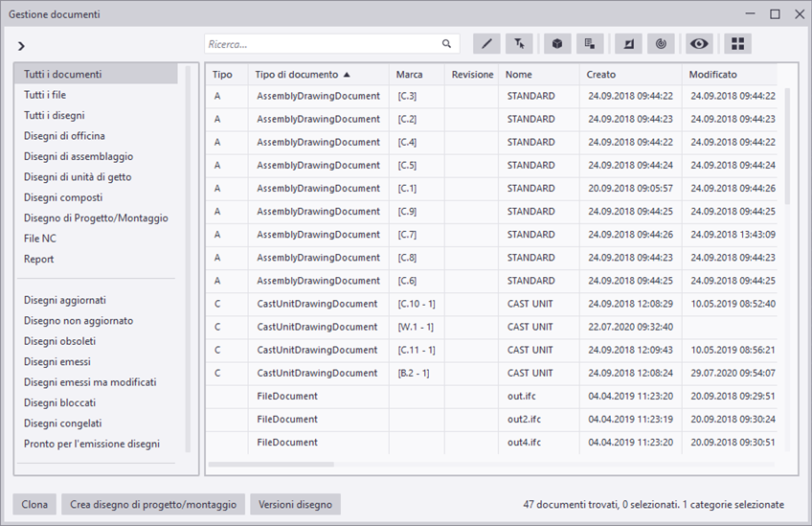Click the four-square grid view icon
Viewport: 812px width, 526px height.
(738, 44)
